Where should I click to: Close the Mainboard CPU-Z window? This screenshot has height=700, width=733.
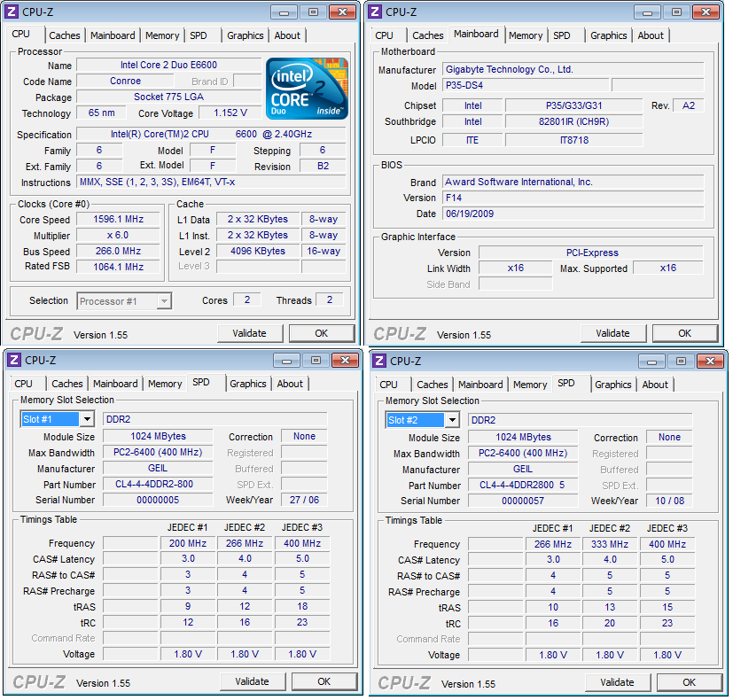706,12
